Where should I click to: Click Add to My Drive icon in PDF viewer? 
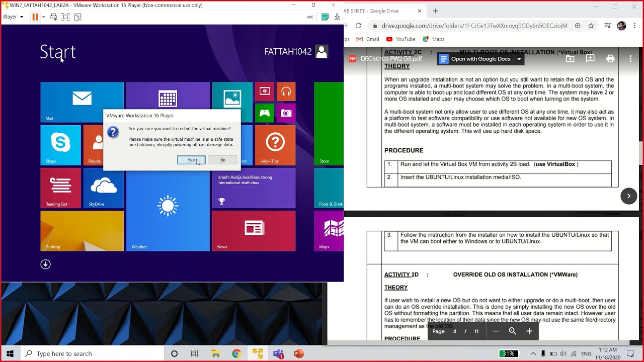(x=570, y=59)
